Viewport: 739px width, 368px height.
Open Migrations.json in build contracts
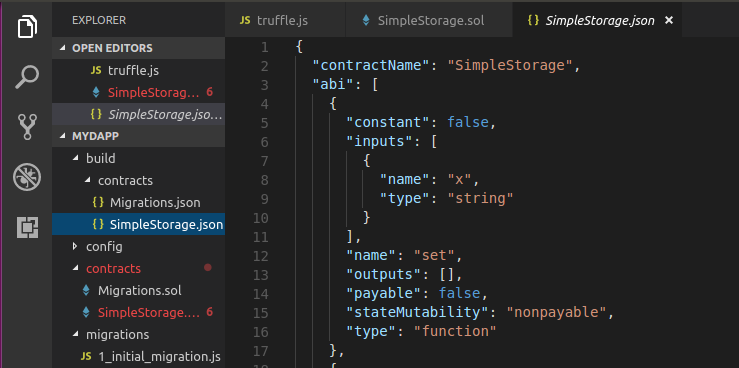point(138,203)
